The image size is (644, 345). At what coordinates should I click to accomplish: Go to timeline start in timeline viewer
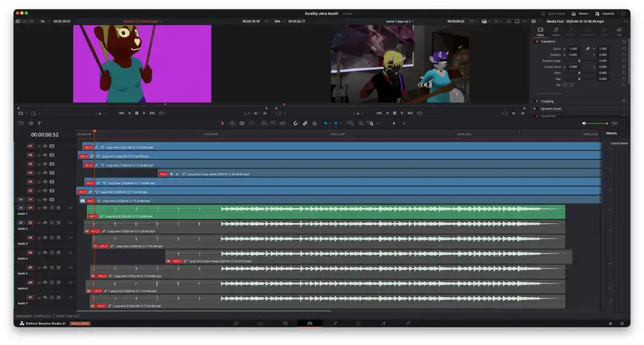[379, 113]
